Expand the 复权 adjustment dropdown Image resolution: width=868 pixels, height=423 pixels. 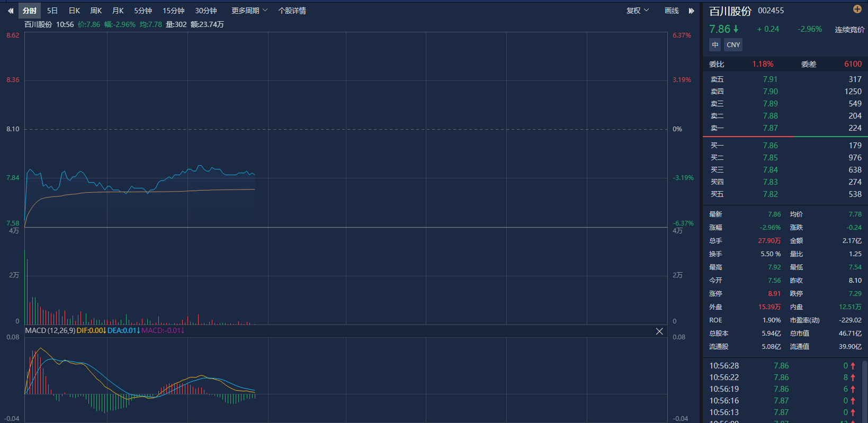(637, 11)
